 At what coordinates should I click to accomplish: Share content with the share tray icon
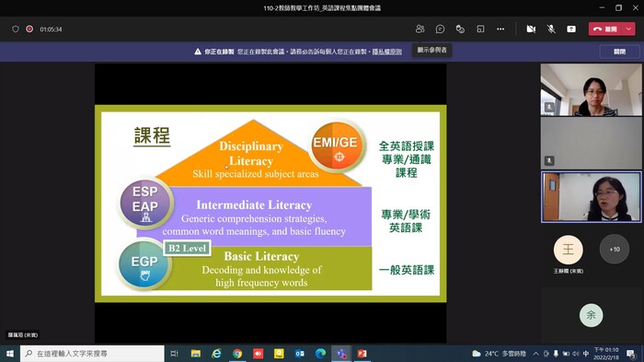click(x=571, y=29)
